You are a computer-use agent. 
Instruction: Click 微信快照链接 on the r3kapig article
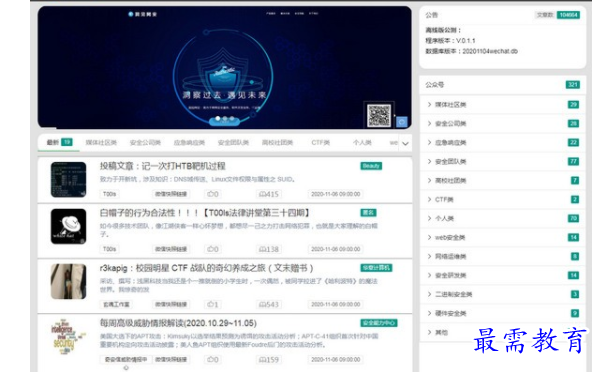click(x=171, y=304)
